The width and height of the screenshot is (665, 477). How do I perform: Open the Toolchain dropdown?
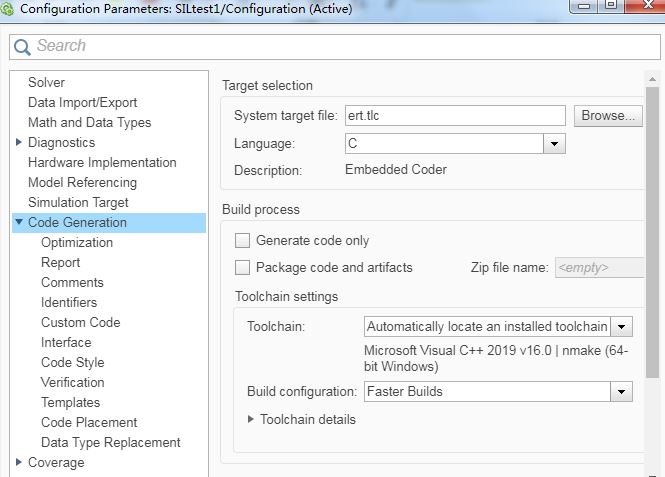point(622,327)
